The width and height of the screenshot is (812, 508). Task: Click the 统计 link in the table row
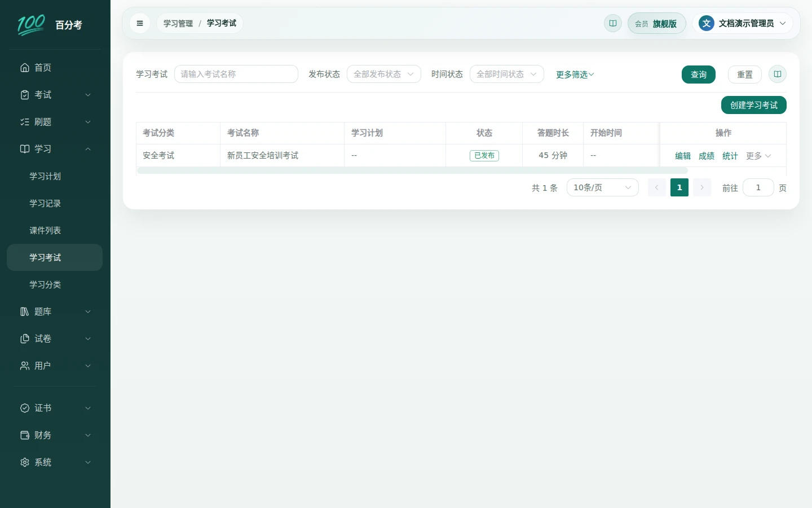[730, 156]
